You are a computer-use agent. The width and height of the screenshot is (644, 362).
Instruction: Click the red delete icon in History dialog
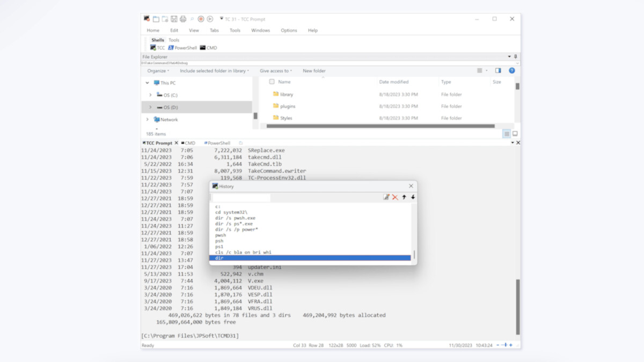[x=395, y=197]
